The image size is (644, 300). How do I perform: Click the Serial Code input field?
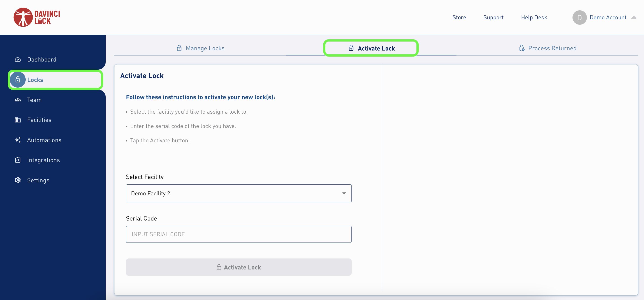point(239,234)
